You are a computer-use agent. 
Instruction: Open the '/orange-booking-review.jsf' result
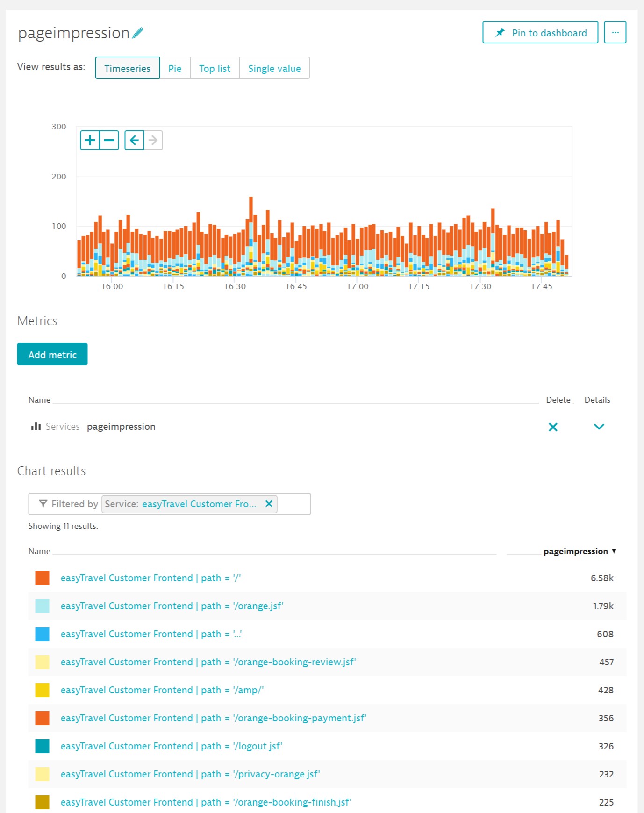pyautogui.click(x=208, y=662)
